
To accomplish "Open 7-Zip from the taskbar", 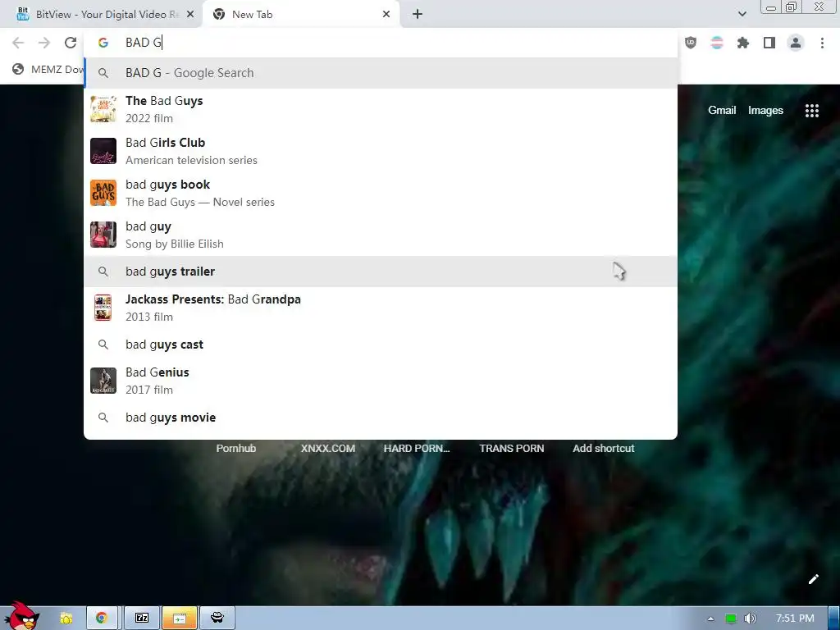I will click(142, 619).
